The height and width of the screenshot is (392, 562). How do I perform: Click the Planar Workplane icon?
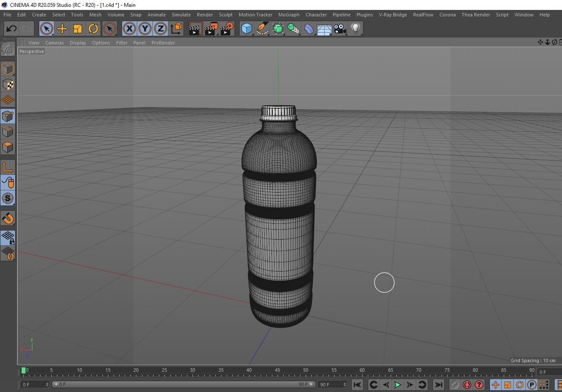point(8,253)
